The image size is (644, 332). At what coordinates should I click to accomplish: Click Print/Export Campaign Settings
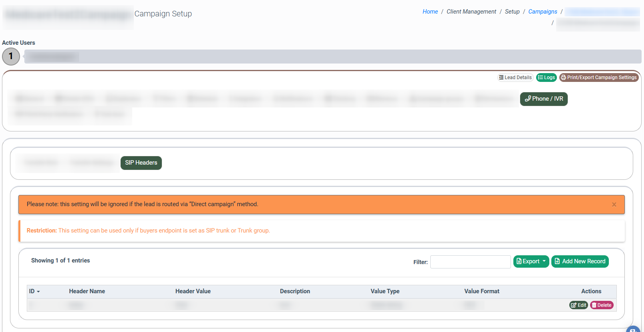tap(598, 78)
